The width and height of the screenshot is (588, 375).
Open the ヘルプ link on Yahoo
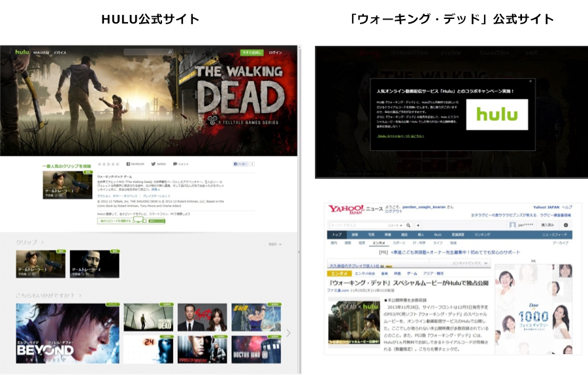point(566,207)
